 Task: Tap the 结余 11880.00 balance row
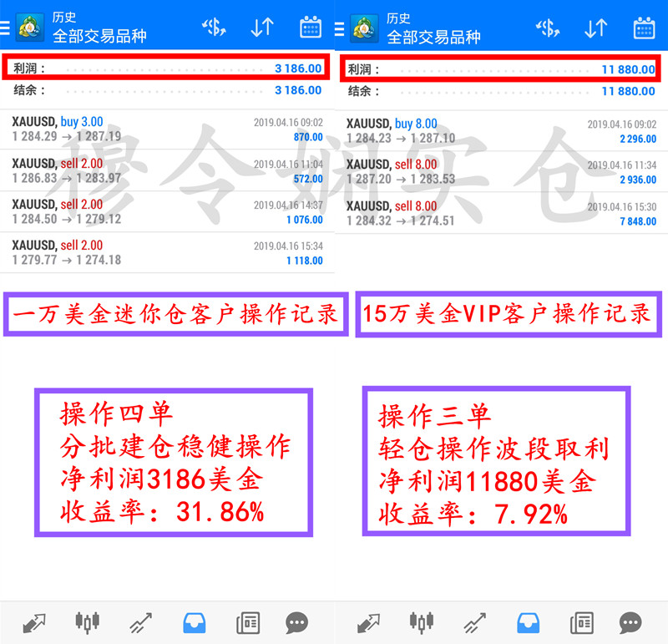pos(501,92)
